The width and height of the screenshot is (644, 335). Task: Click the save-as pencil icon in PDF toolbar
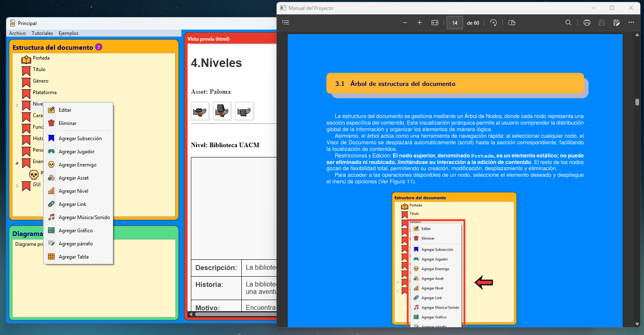click(616, 23)
